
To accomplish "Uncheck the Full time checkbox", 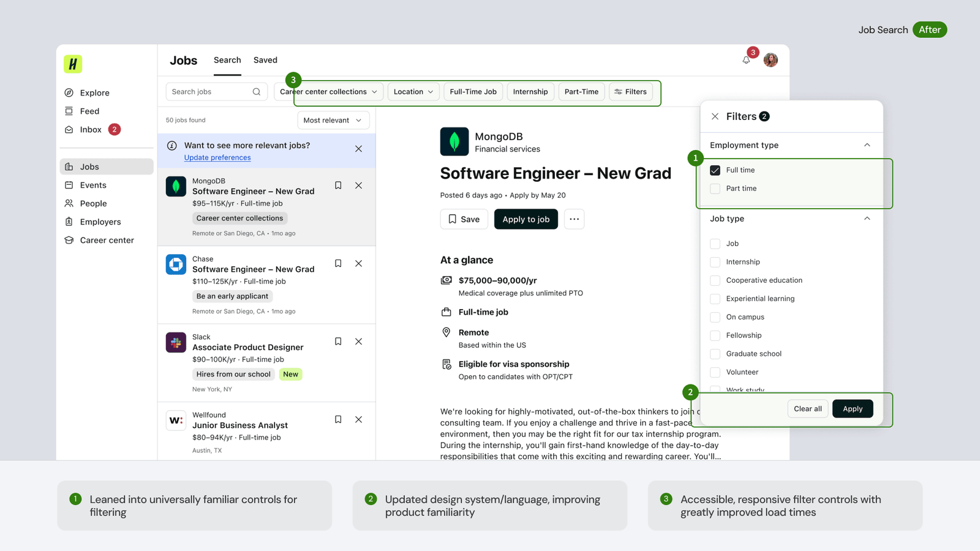I will [x=715, y=170].
